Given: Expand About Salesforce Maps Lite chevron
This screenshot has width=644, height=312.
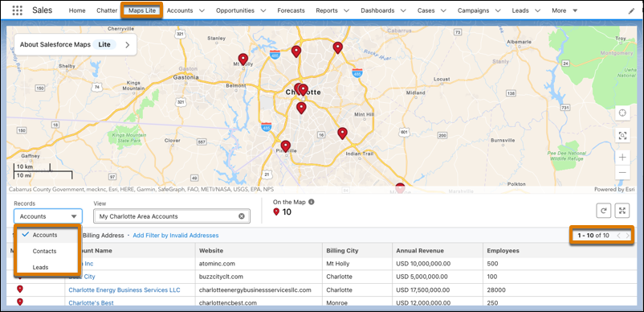Looking at the screenshot, I should 128,45.
